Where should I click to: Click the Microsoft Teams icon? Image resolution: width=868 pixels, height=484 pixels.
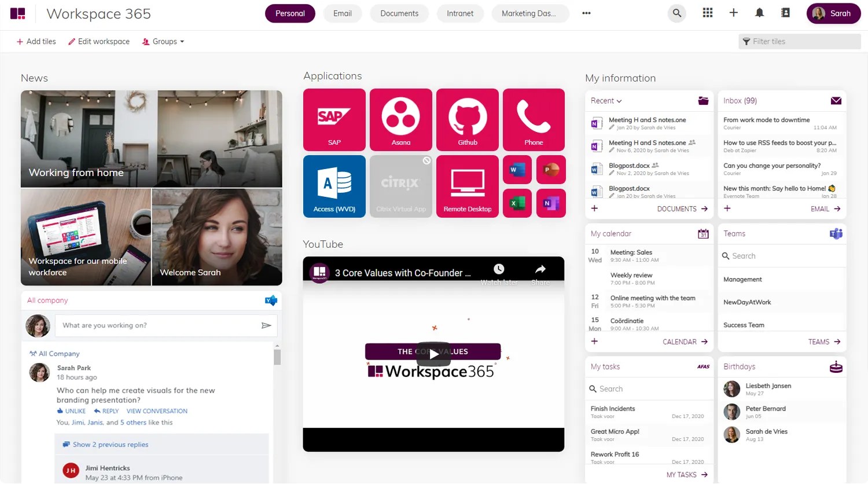click(836, 234)
